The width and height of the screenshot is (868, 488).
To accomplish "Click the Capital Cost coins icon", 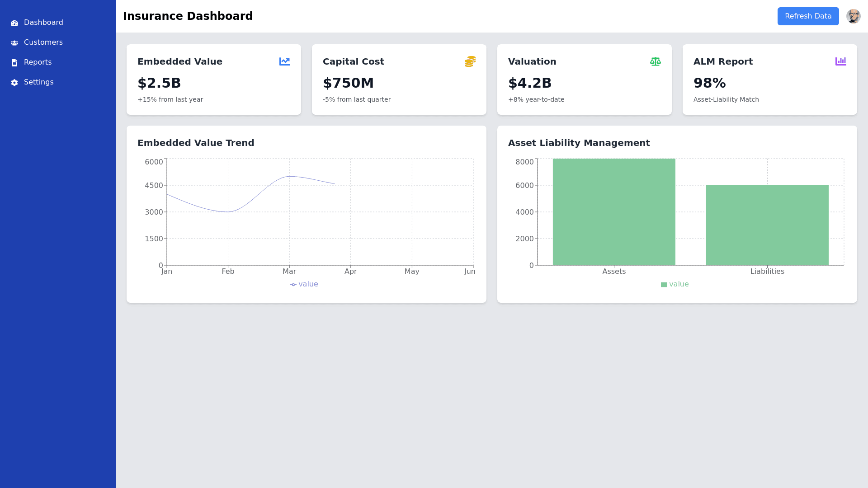I will (x=470, y=61).
